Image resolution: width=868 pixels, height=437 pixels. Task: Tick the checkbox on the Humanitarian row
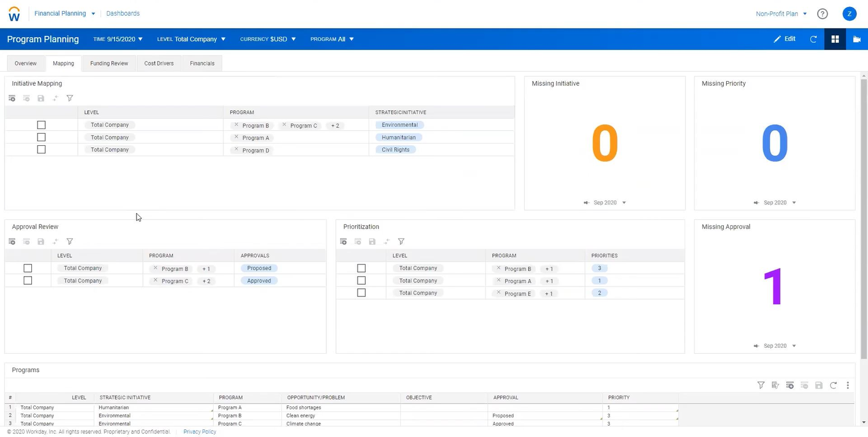coord(41,137)
